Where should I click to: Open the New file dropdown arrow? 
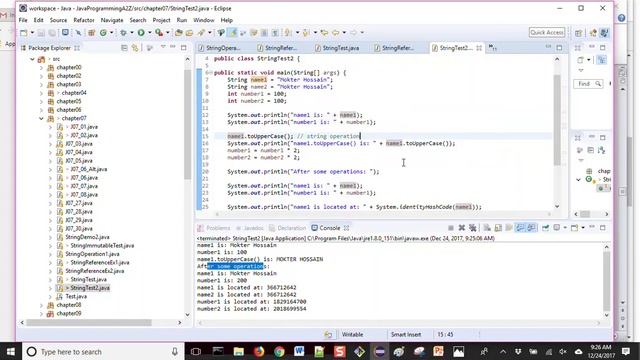pos(32,33)
